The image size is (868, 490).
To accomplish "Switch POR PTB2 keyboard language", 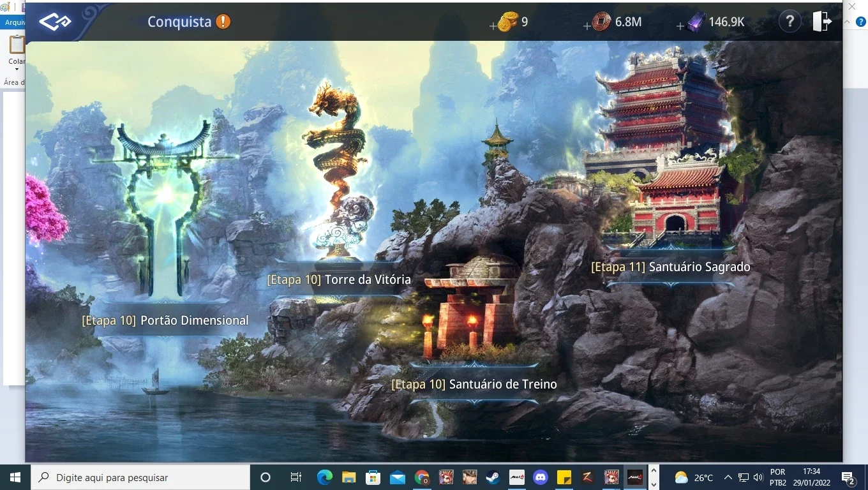I will pos(778,477).
